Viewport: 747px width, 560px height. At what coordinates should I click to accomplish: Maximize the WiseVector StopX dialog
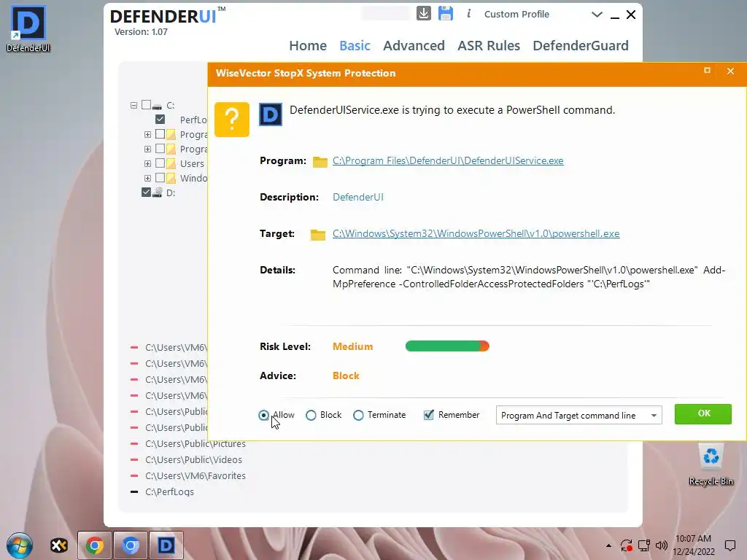707,71
